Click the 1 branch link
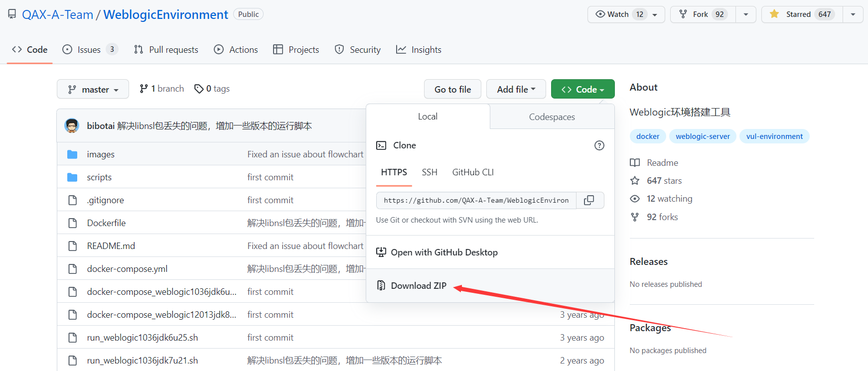Image resolution: width=868 pixels, height=371 pixels. tap(162, 89)
